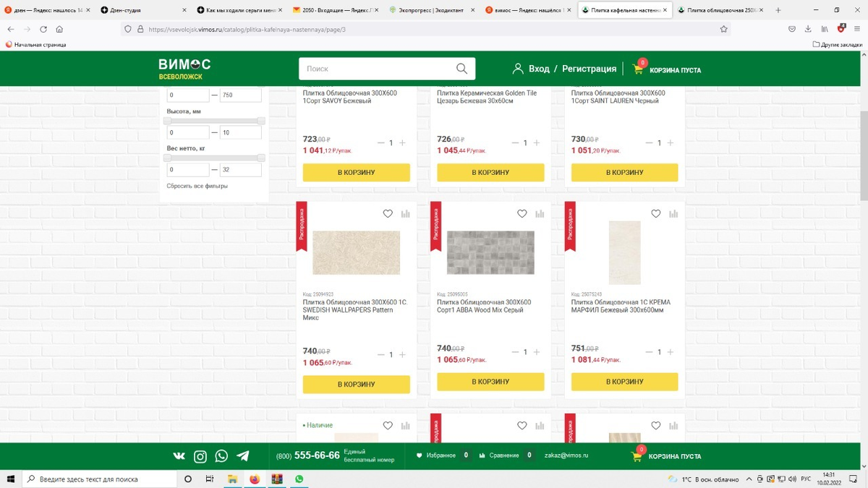Screen dimensions: 868x488
Task: Add SAVOY Бежевый tile В КОРЗИНУ
Action: pyautogui.click(x=356, y=172)
